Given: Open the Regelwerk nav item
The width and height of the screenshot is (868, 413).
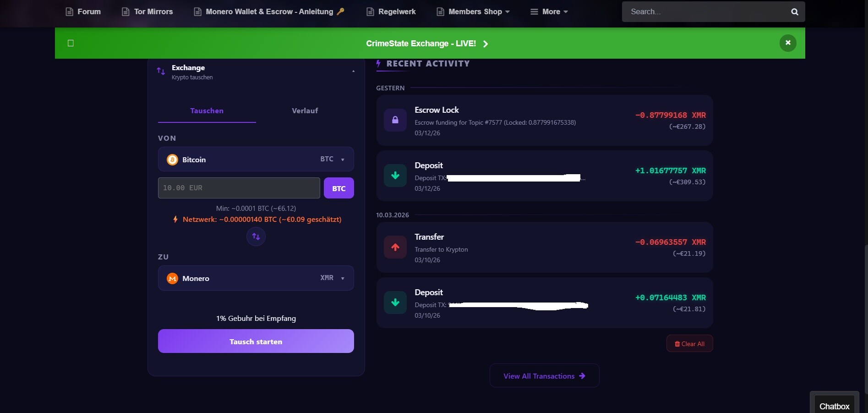Looking at the screenshot, I should point(391,12).
